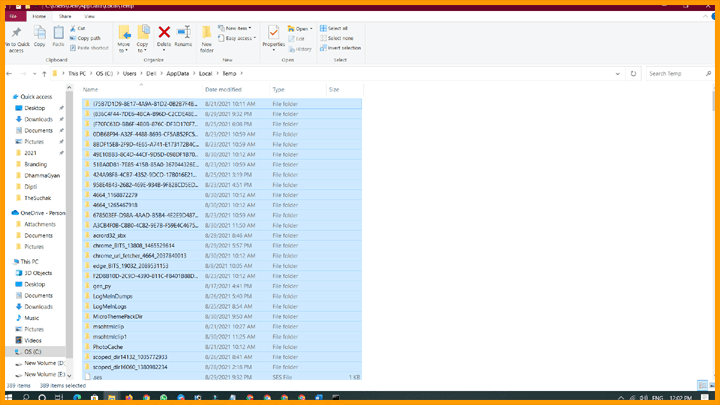The image size is (720, 405).
Task: Click the Refresh icon beside address bar
Action: (633, 73)
